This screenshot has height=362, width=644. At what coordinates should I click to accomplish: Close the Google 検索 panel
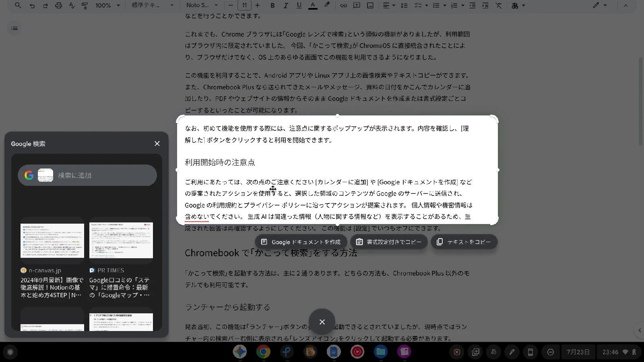[x=157, y=144]
